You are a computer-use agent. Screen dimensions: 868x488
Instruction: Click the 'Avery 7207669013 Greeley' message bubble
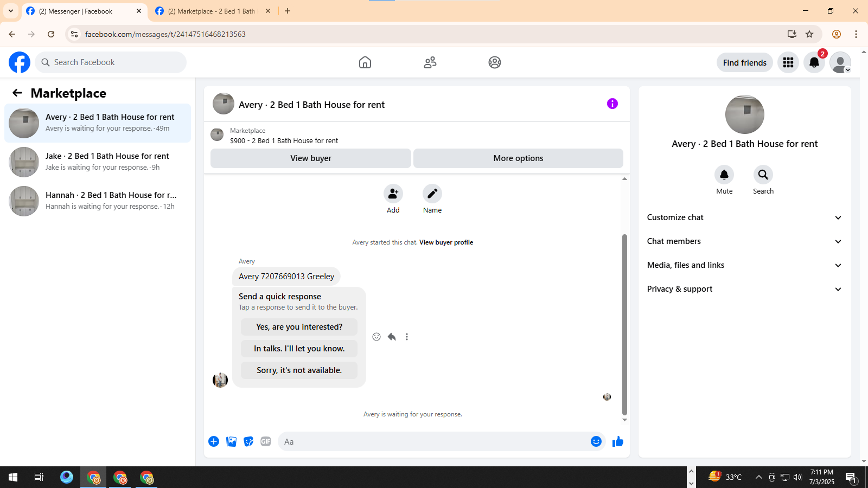[x=286, y=277]
